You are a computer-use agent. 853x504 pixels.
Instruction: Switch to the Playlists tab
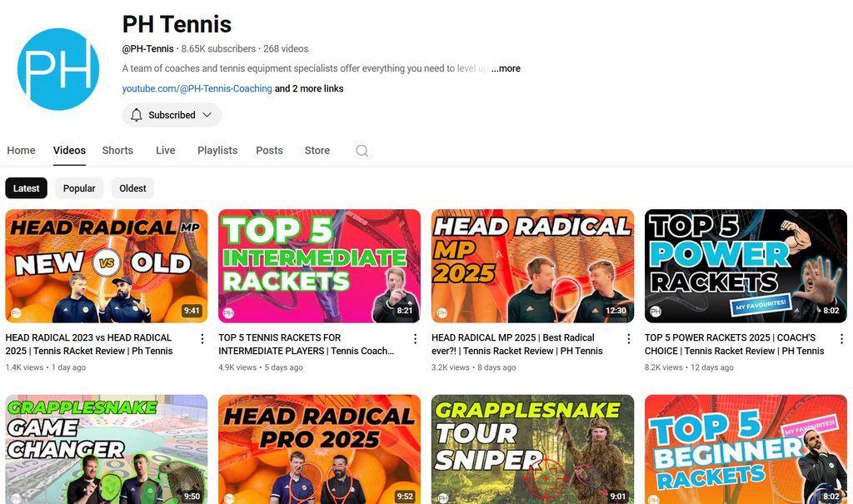(217, 150)
